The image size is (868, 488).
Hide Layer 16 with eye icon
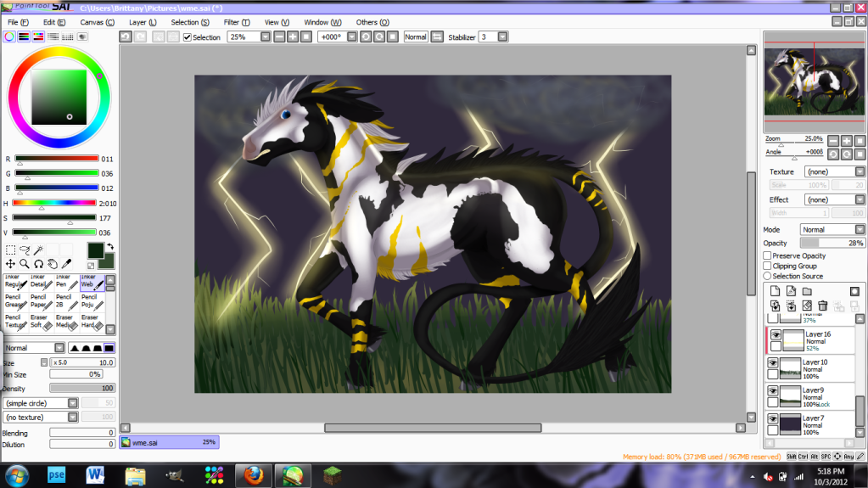[776, 335]
